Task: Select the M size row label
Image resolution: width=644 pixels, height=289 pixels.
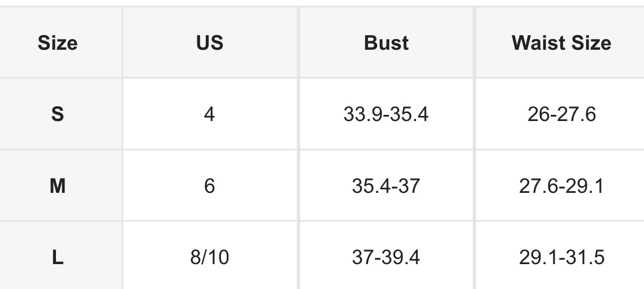Action: pos(58,186)
